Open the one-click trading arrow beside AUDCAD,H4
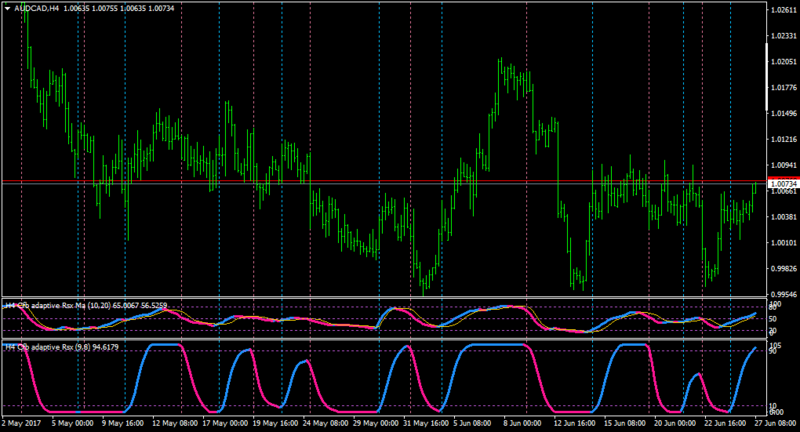 point(8,8)
